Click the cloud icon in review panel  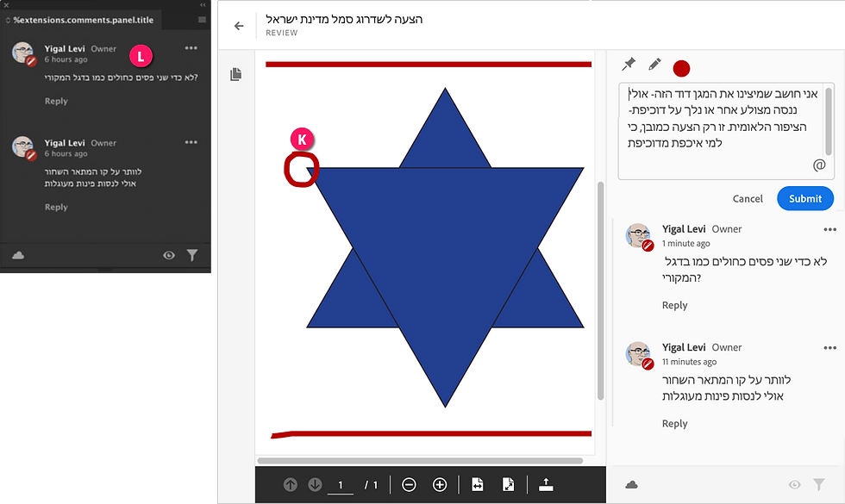point(631,485)
